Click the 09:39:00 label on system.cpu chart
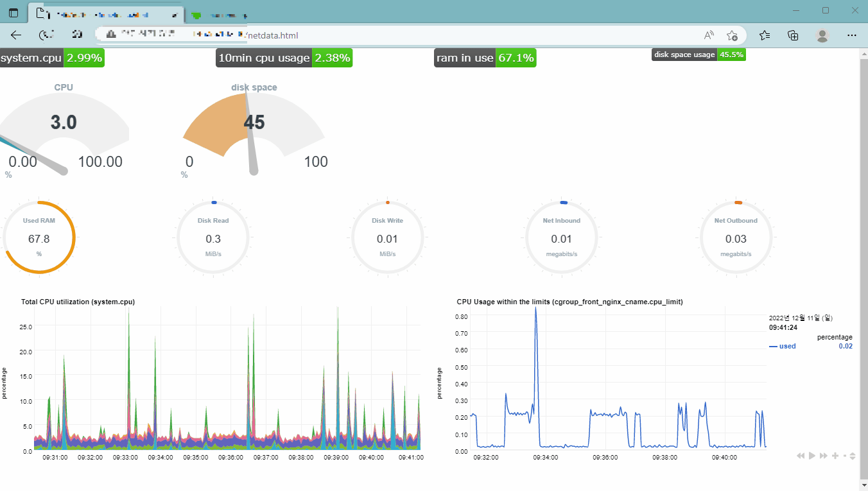The height and width of the screenshot is (491, 868). 336,458
